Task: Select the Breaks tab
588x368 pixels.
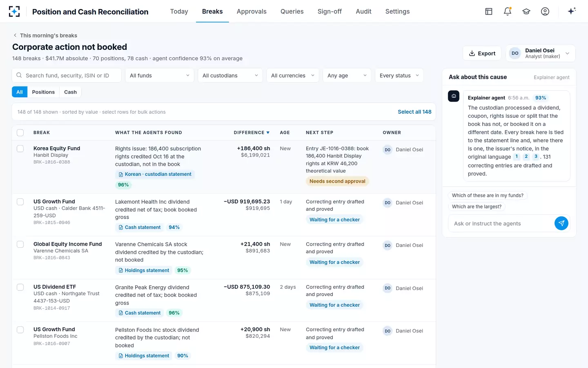Action: click(212, 11)
